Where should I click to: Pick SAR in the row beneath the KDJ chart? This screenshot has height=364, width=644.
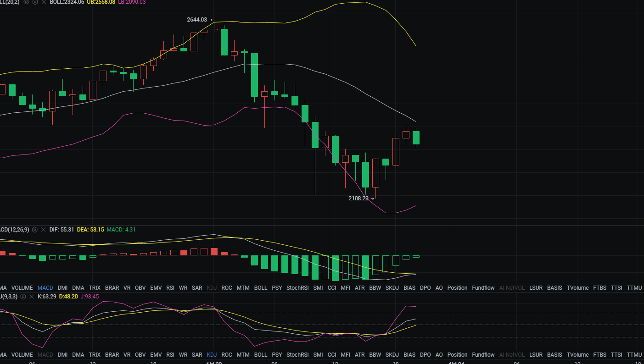(x=197, y=355)
